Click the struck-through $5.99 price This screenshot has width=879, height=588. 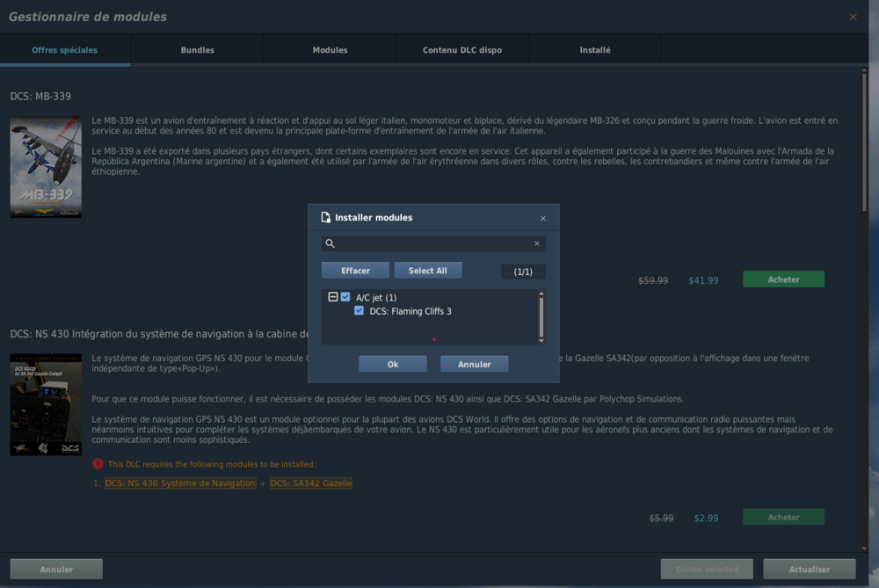click(661, 518)
